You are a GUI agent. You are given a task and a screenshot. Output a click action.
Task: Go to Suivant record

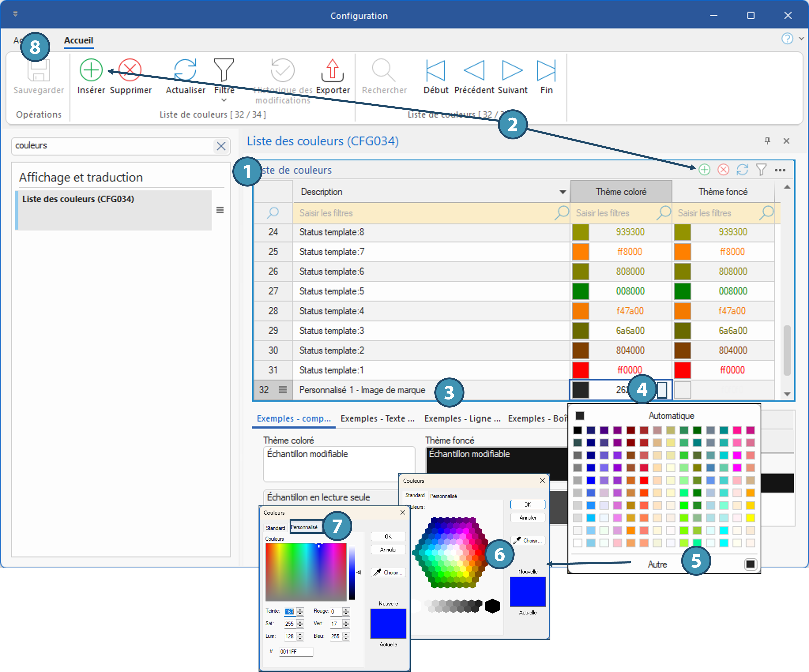tap(512, 70)
